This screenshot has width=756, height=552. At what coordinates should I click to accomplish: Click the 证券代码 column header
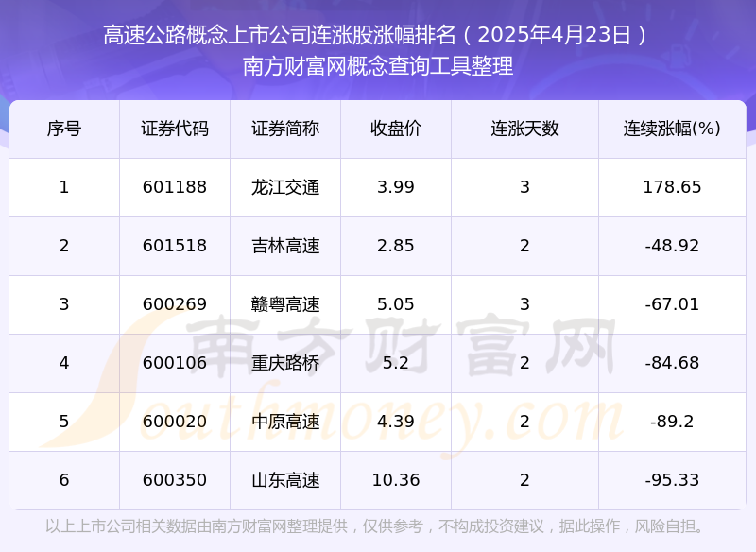175,129
